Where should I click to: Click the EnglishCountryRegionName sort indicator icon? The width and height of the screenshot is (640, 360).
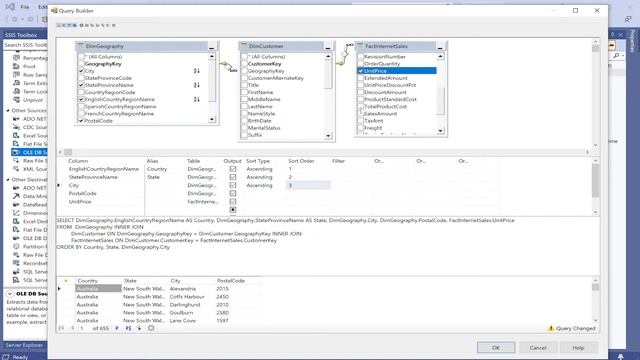197,99
